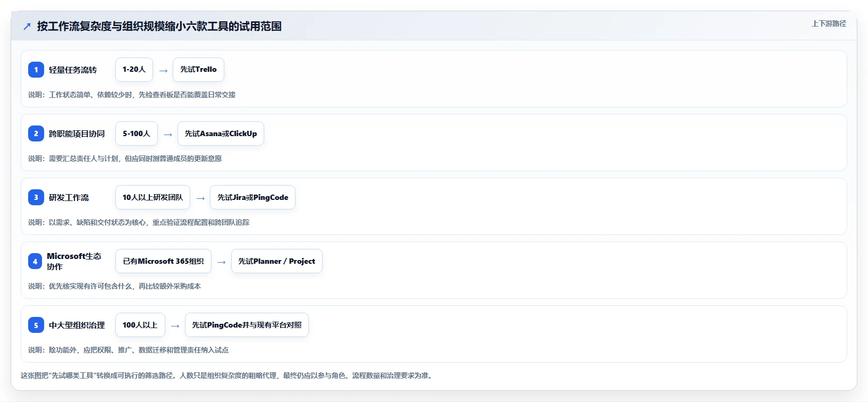Click the note about 以需求、缺陷和交付状态为核心
The height and width of the screenshot is (402, 868).
(x=139, y=222)
